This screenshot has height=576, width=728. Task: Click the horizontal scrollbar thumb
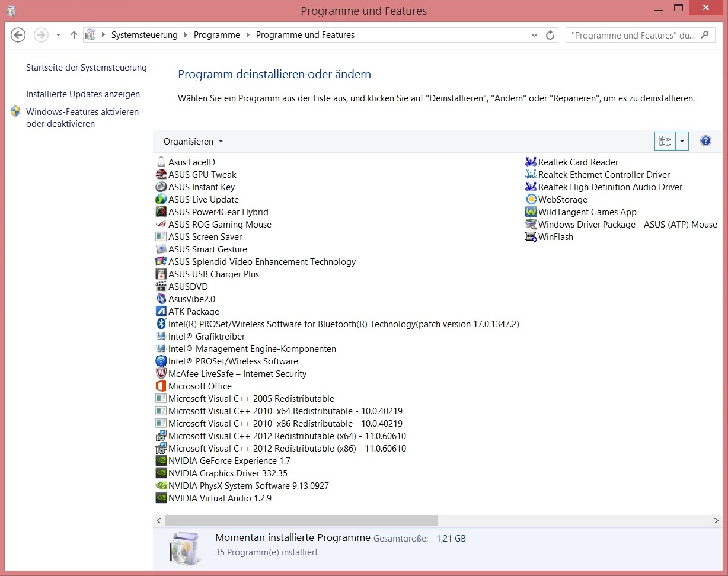[302, 520]
